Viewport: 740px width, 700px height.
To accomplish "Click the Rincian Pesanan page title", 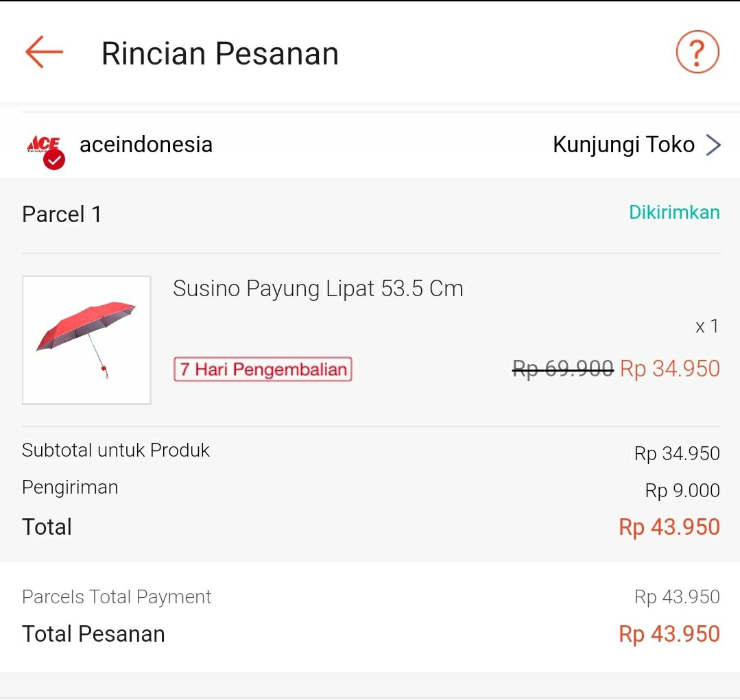I will 220,53.
